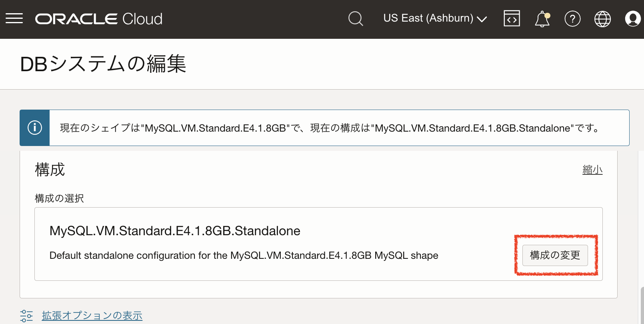Click the MySQL.VM.Standard.E4.1.8GB.Standalone configuration name

click(175, 231)
